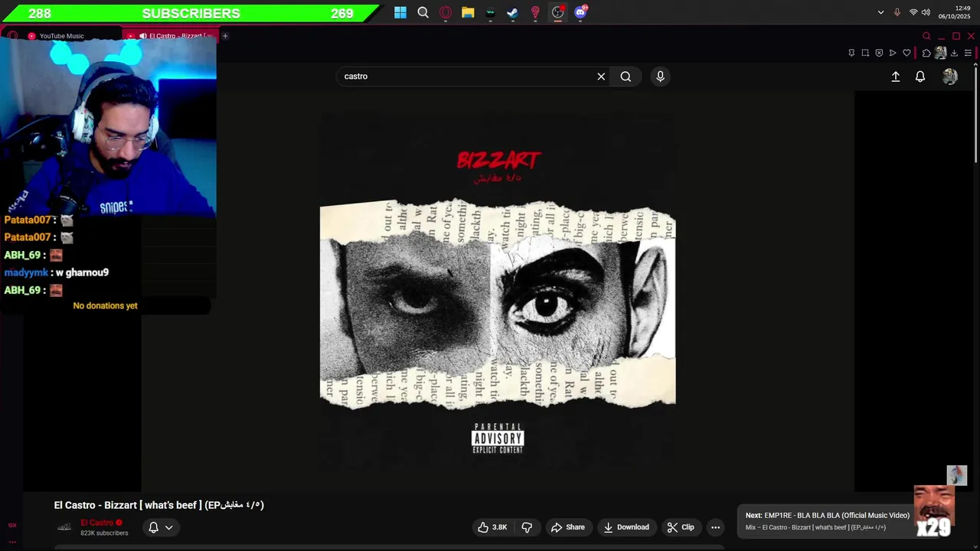Screen dimensions: 980x551
Task: Start voice search with the microphone icon
Action: (x=660, y=77)
